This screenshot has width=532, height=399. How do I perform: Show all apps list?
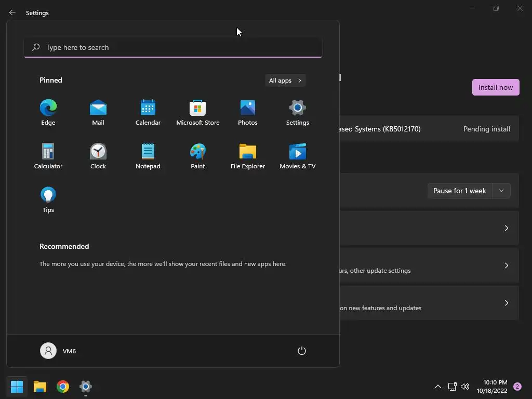[x=285, y=81]
